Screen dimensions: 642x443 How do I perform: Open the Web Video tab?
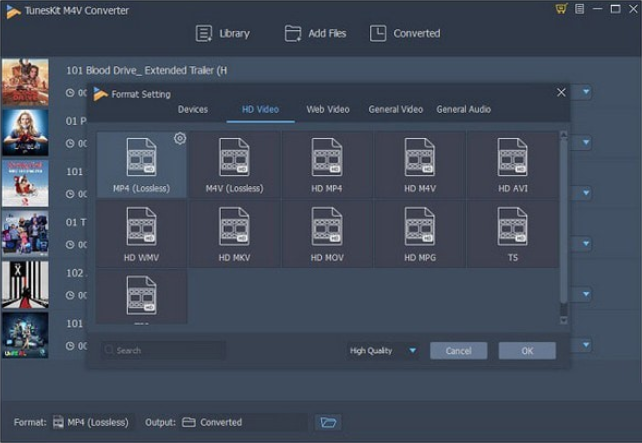(328, 110)
